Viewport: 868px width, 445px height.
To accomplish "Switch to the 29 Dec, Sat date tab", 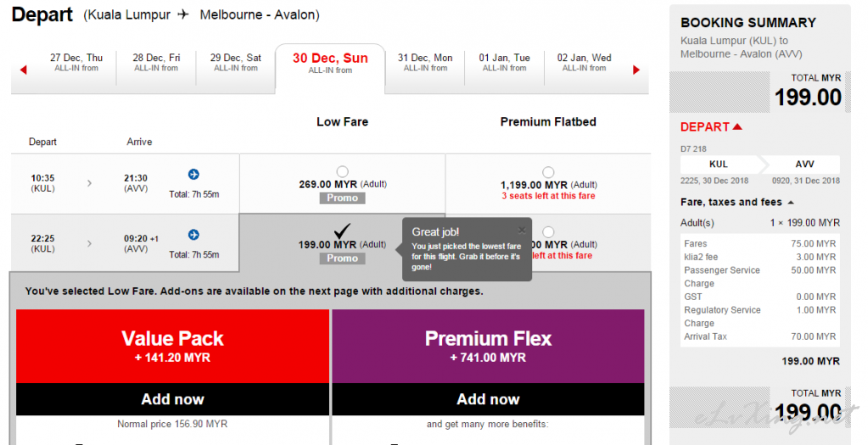I will click(x=236, y=62).
